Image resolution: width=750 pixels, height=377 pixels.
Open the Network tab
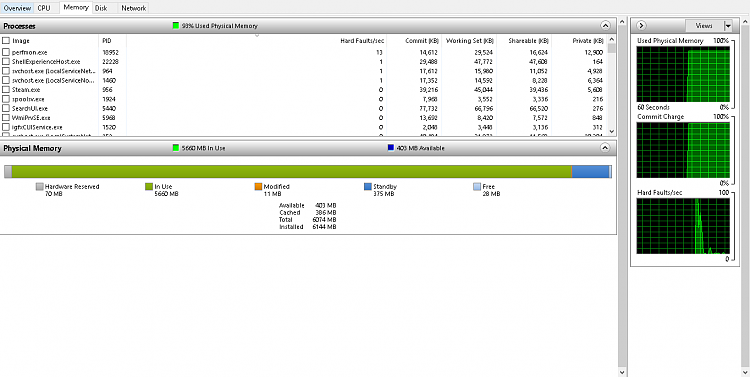pos(133,8)
